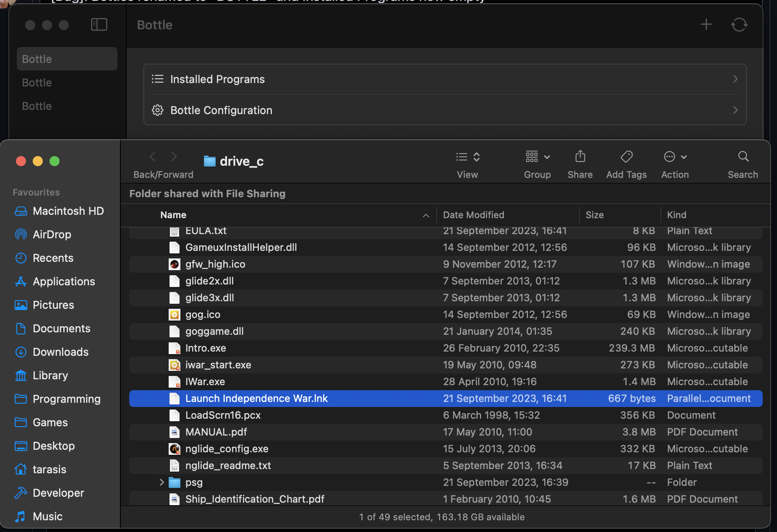777x532 pixels.
Task: Select GameuxInstallHelper.dll file
Action: coord(446,248)
